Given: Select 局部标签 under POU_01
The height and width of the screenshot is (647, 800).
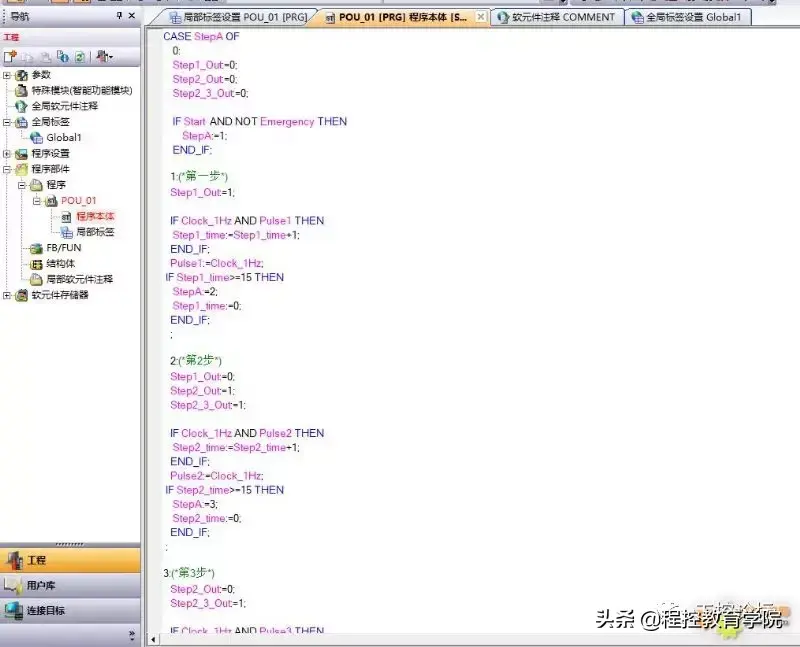Looking at the screenshot, I should pos(95,232).
